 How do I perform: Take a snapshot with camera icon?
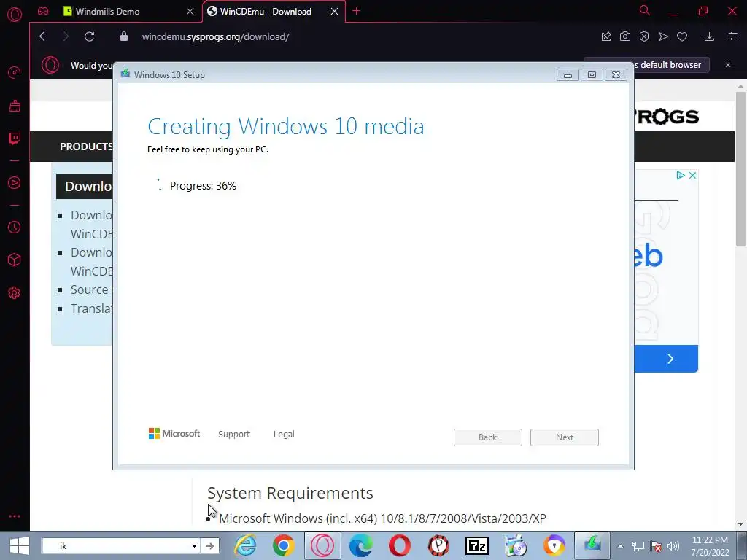point(625,36)
